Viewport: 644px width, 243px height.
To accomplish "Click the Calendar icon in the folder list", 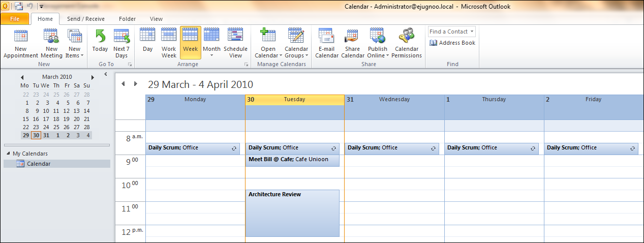I will (20, 164).
